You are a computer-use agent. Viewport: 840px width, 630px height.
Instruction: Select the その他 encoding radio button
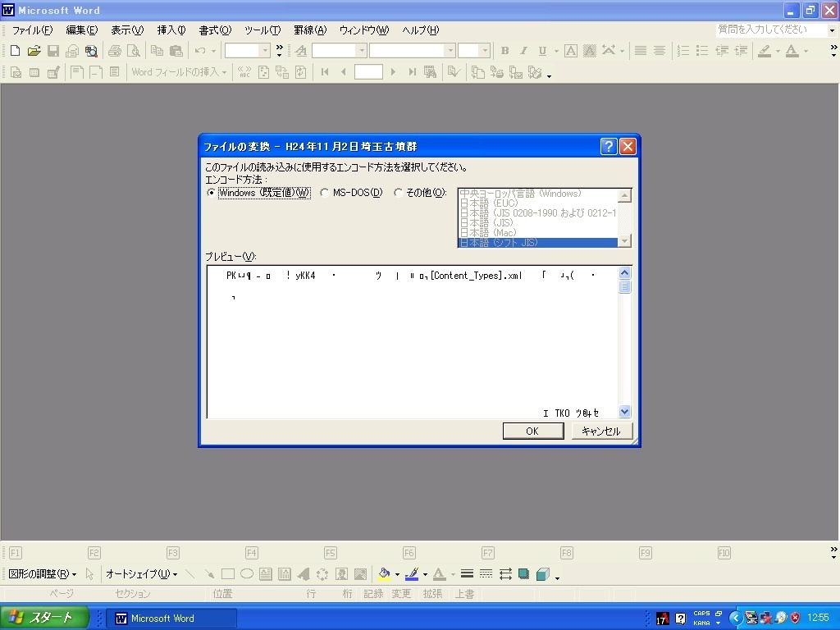(x=398, y=193)
